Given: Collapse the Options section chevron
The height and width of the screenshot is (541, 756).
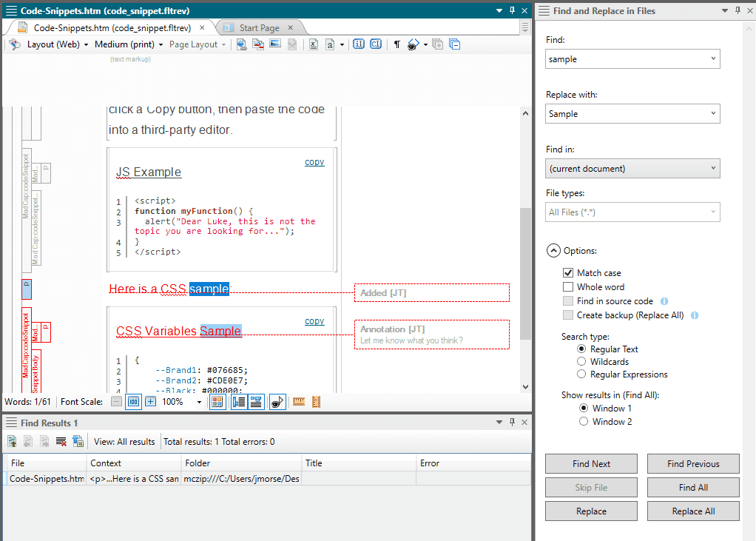Looking at the screenshot, I should (x=553, y=251).
